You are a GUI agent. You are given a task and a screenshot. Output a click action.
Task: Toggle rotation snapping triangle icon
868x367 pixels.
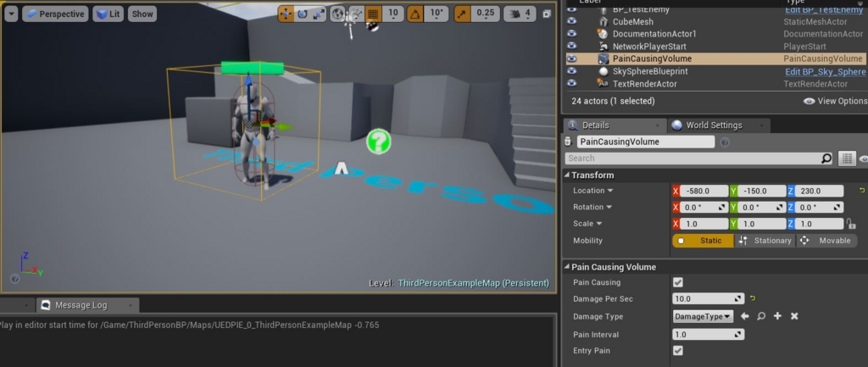tap(415, 14)
